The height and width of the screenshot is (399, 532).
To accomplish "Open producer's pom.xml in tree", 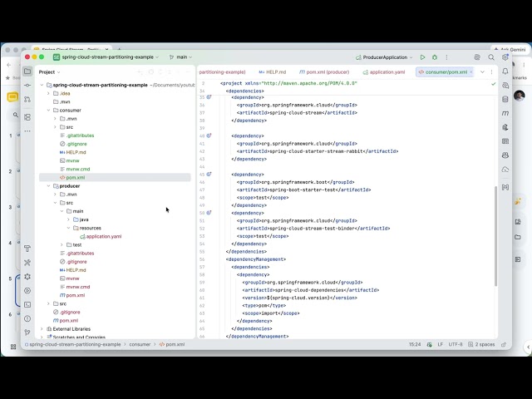I will (72, 295).
